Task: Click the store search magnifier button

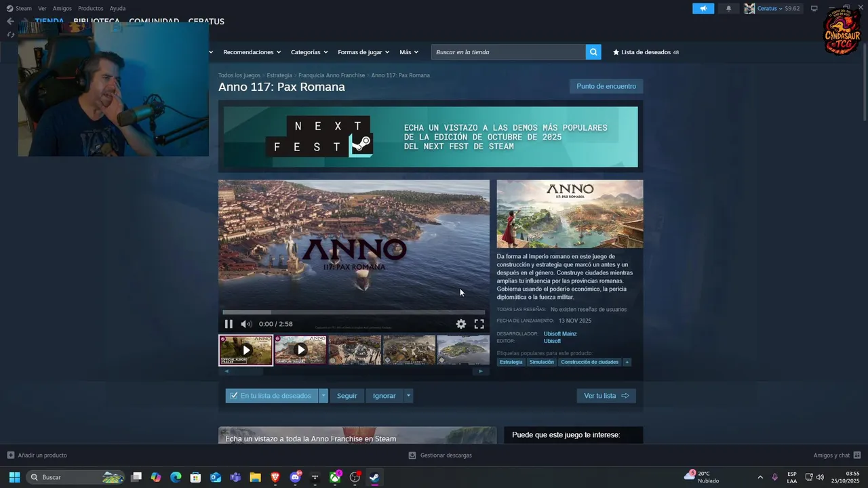Action: click(593, 52)
